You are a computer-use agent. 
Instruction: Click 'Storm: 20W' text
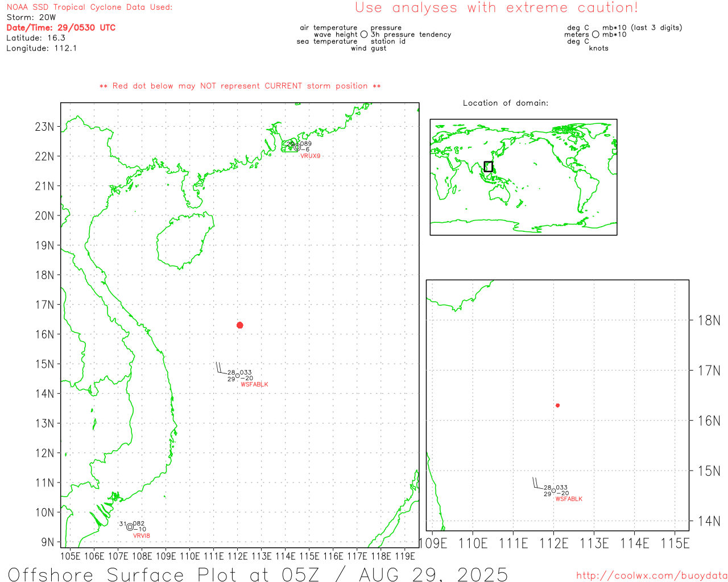31,17
